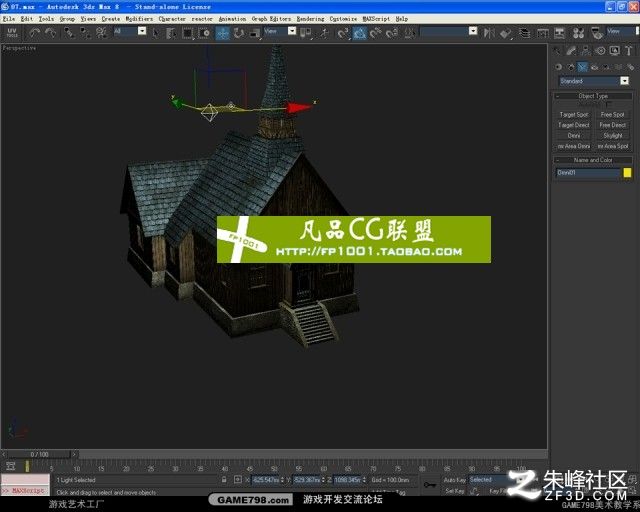Viewport: 640px width, 512px height.
Task: Click the Render Scene teapot icon
Action: tap(597, 33)
